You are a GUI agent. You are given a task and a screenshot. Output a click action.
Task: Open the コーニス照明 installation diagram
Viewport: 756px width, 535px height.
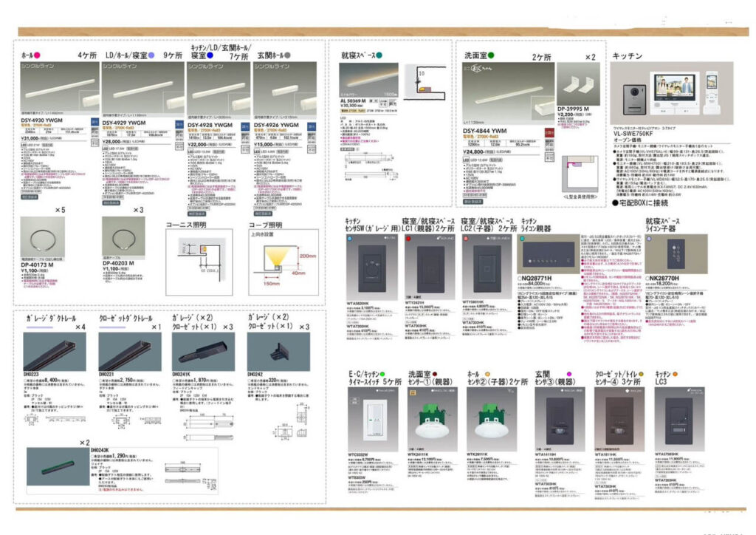tap(199, 262)
